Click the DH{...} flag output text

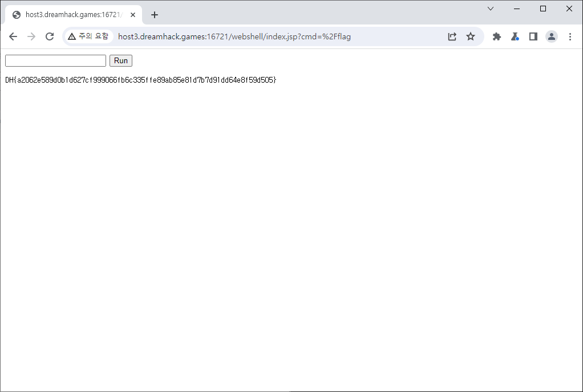click(140, 80)
